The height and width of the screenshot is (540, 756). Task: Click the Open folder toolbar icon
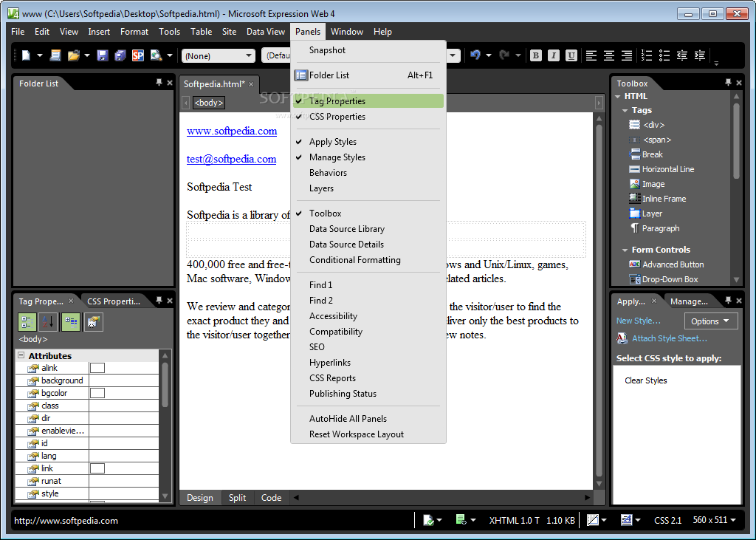73,55
